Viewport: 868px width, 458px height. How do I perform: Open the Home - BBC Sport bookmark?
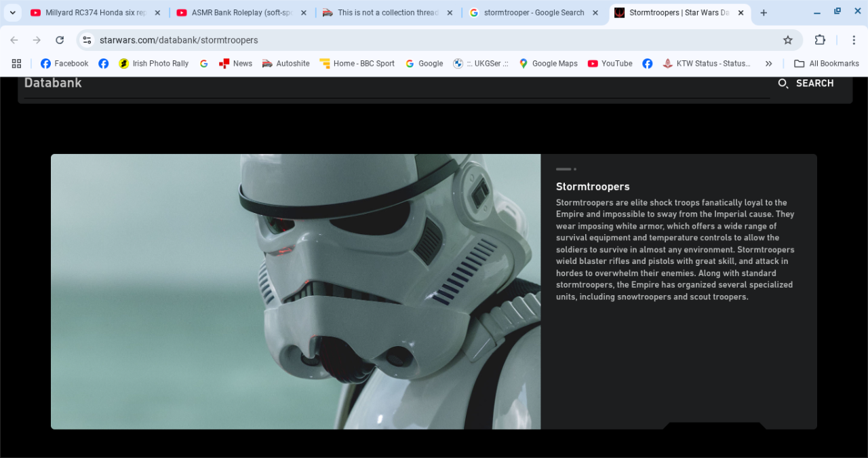coord(357,64)
